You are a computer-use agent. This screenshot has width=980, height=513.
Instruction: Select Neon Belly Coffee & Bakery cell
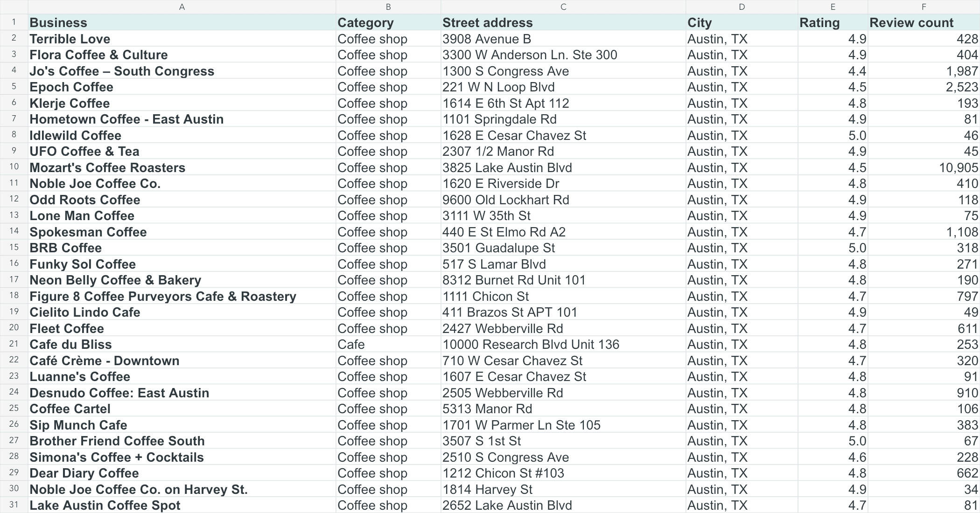[x=182, y=280]
